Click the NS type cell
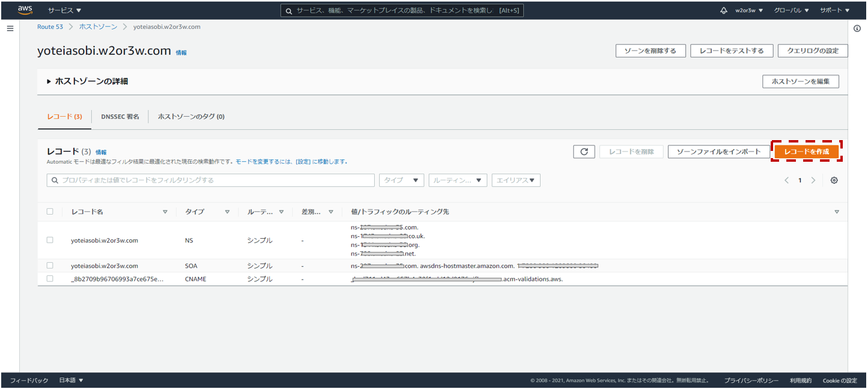 (x=189, y=240)
